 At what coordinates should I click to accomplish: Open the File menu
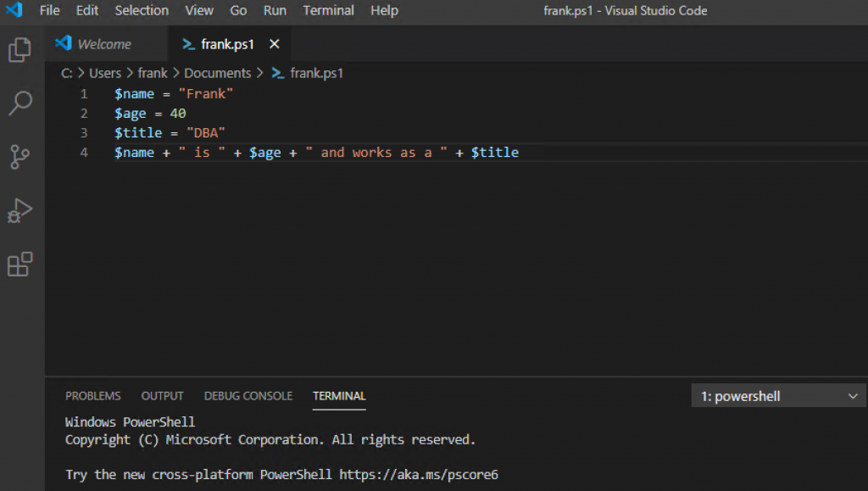tap(50, 11)
